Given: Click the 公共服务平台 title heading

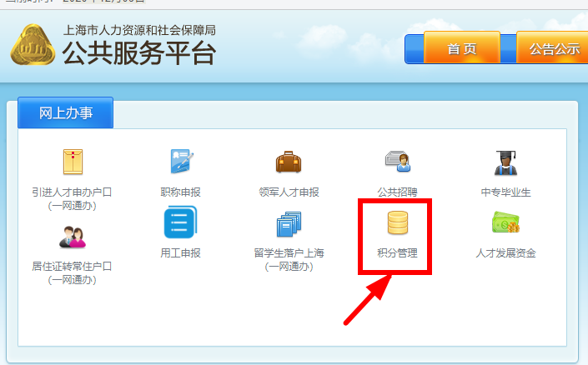Looking at the screenshot, I should pyautogui.click(x=139, y=52).
